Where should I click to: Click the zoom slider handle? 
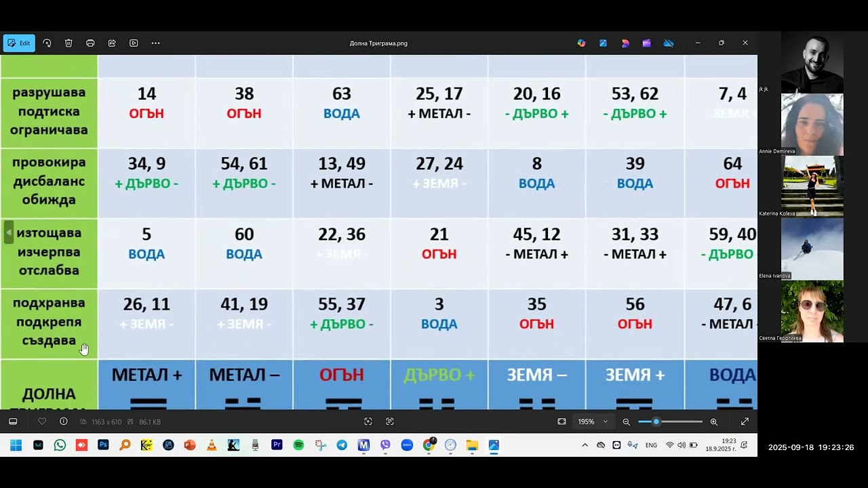click(656, 422)
